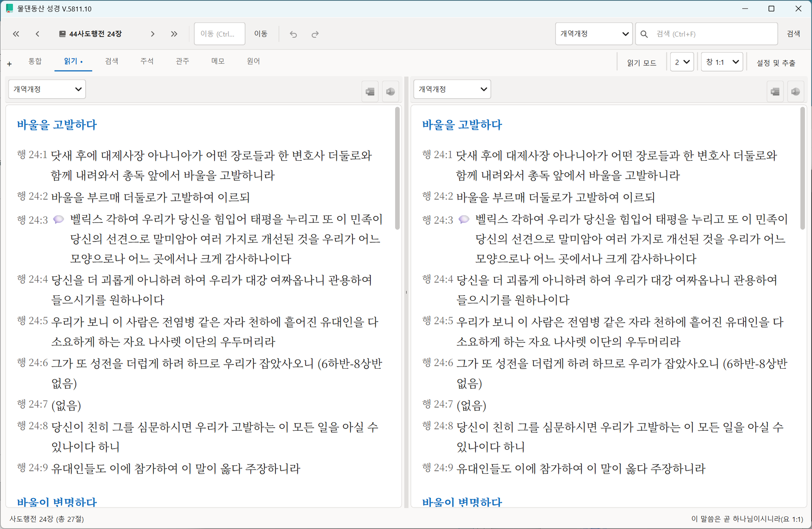Click verse reference 행 24:2 in right pane
812x529 pixels.
coord(437,196)
